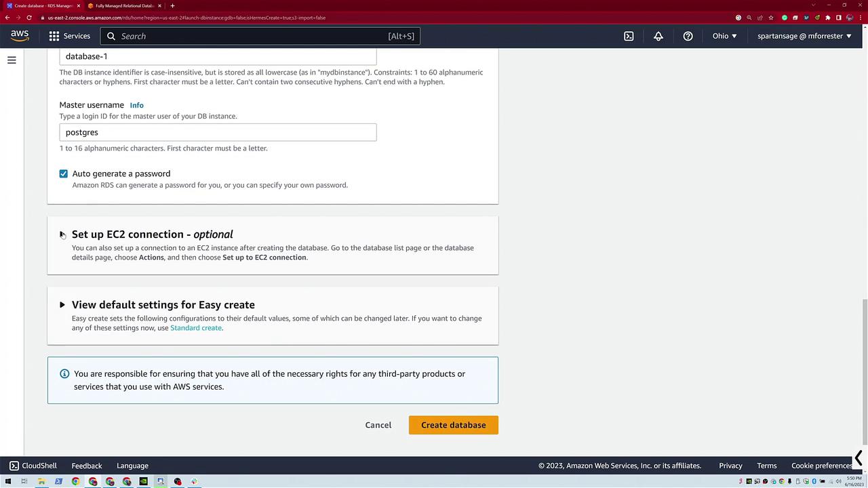Click the zoom magnifier in address bar
Screen dimensions: 868x488
coord(749,18)
